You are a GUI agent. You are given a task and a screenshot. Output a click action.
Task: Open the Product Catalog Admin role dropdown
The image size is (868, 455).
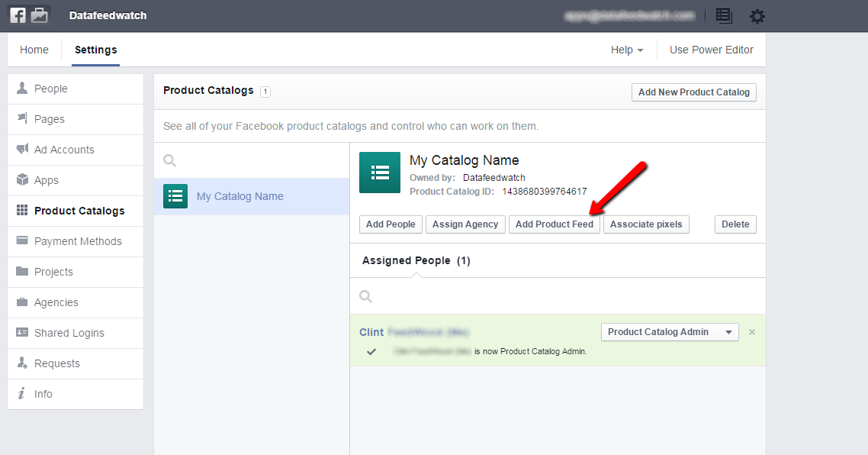click(x=670, y=332)
